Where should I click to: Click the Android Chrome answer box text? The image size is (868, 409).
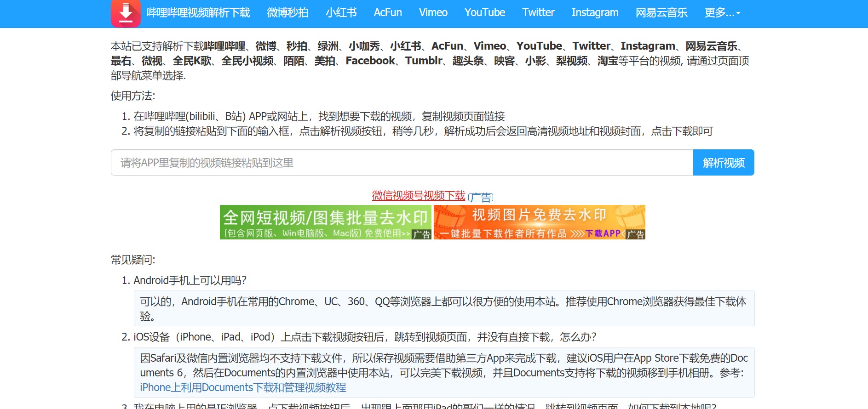444,308
